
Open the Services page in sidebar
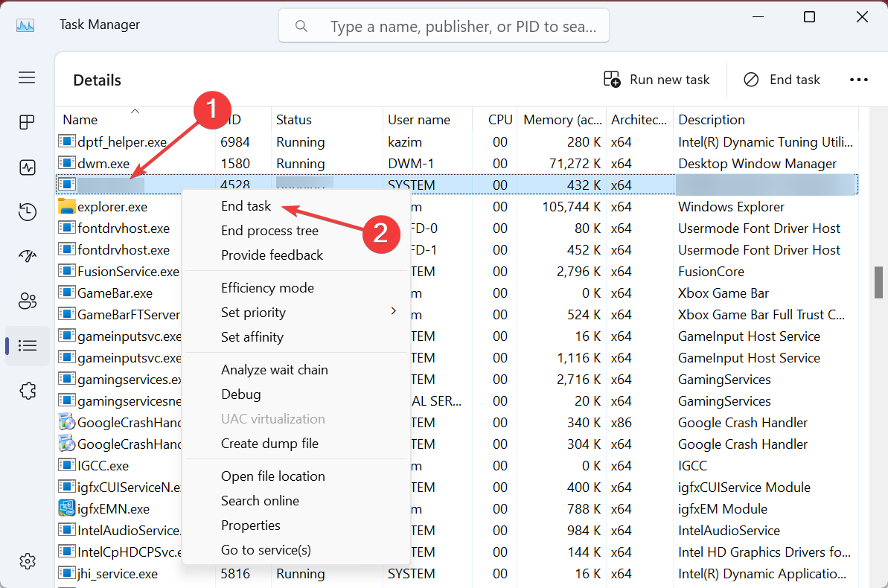pyautogui.click(x=27, y=390)
